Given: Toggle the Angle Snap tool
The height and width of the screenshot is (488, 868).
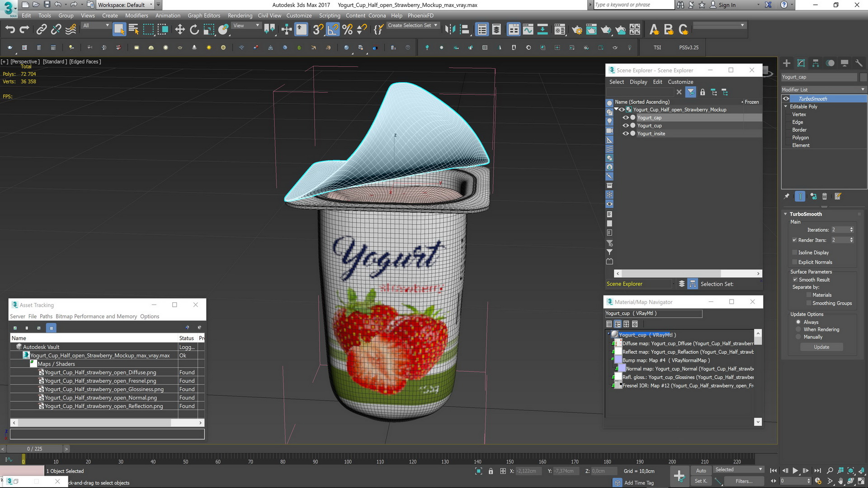Looking at the screenshot, I should [333, 30].
